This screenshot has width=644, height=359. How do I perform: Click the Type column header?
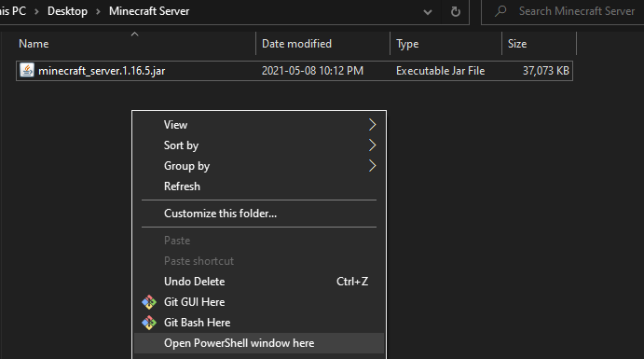(445, 44)
